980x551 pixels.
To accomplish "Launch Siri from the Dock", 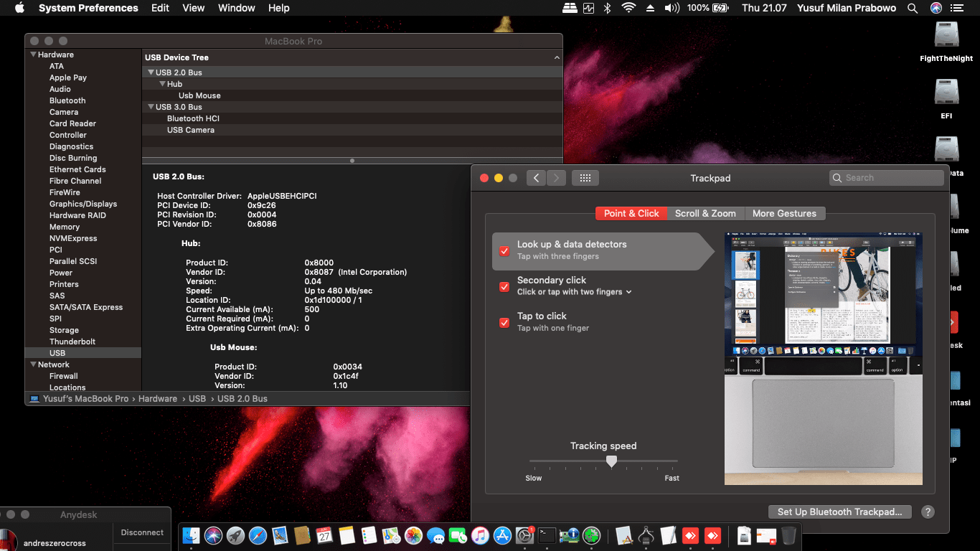I will click(x=213, y=535).
